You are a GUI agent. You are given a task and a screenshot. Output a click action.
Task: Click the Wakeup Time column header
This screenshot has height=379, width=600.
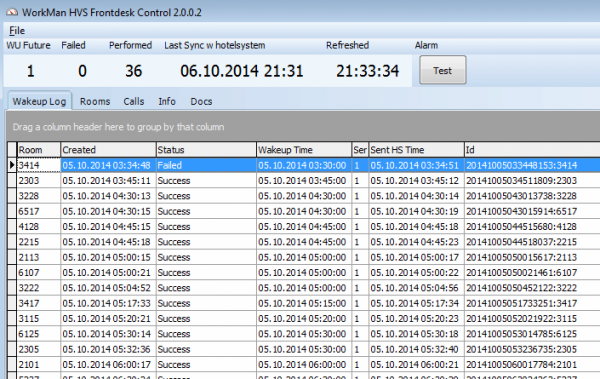(304, 150)
